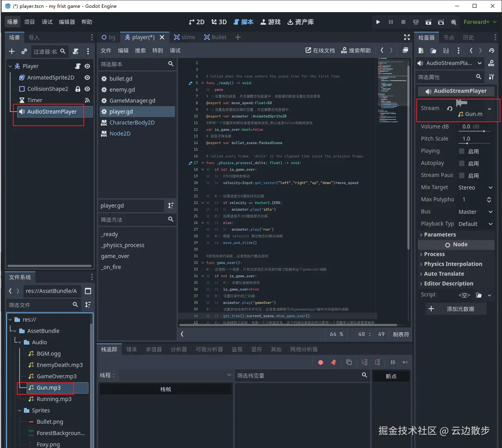Switch to the 3D workspace
The height and width of the screenshot is (448, 502).
click(x=219, y=22)
